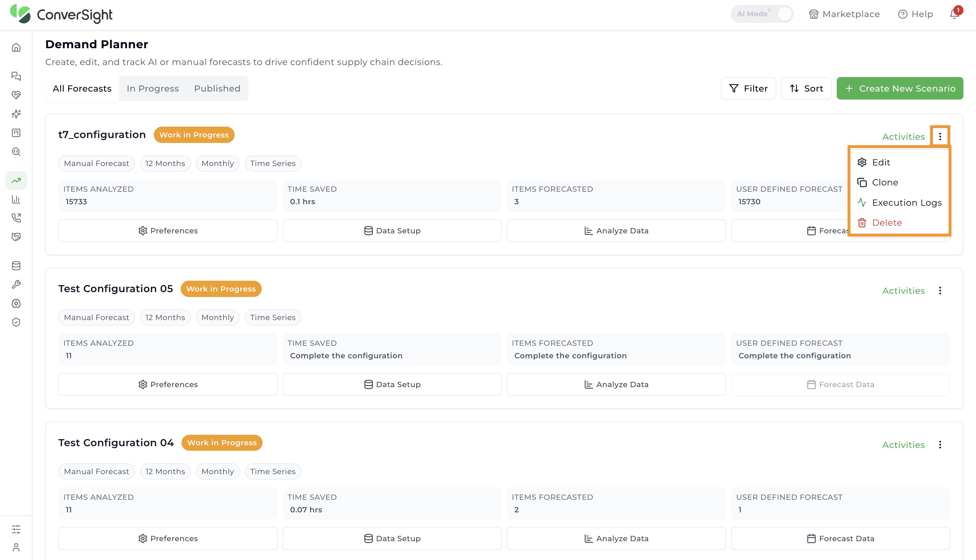Select the trending forecast sidebar icon

click(x=16, y=180)
